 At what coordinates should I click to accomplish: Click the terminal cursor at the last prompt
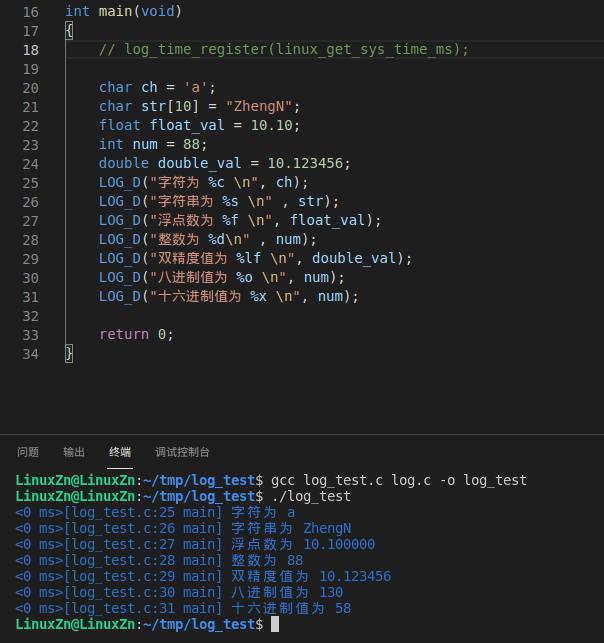[x=275, y=625]
